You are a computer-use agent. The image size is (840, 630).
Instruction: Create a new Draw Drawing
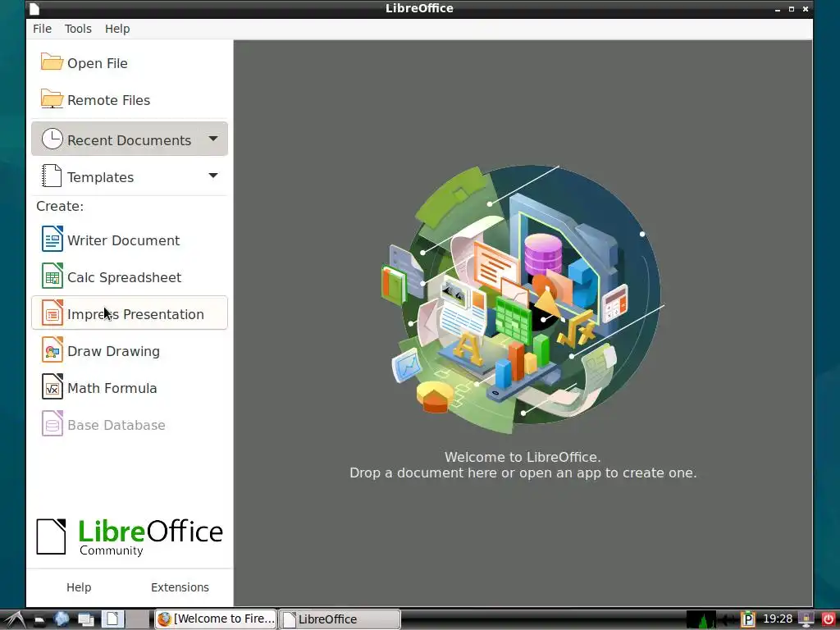pyautogui.click(x=129, y=351)
